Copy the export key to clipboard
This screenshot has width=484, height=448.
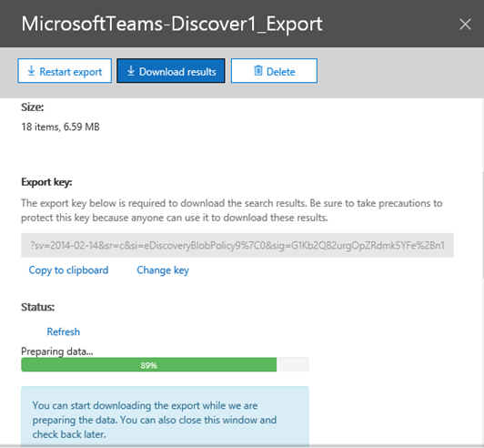point(68,270)
